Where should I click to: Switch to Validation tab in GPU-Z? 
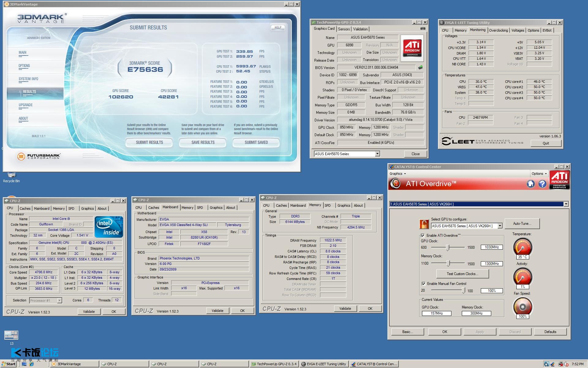point(360,29)
